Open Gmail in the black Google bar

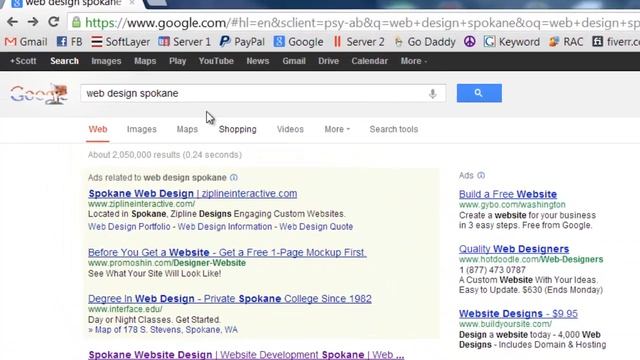294,61
